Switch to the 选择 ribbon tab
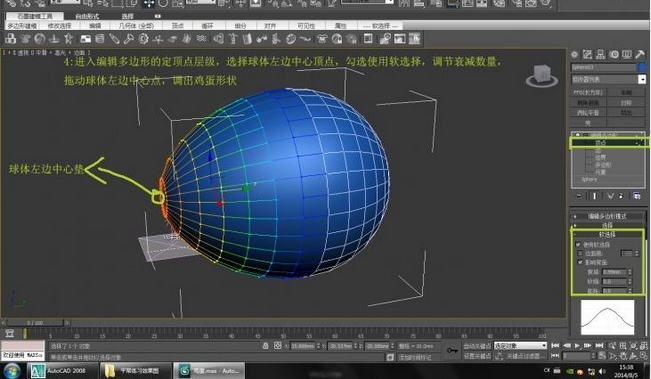Viewport: 651px width, 379px height. 127,16
